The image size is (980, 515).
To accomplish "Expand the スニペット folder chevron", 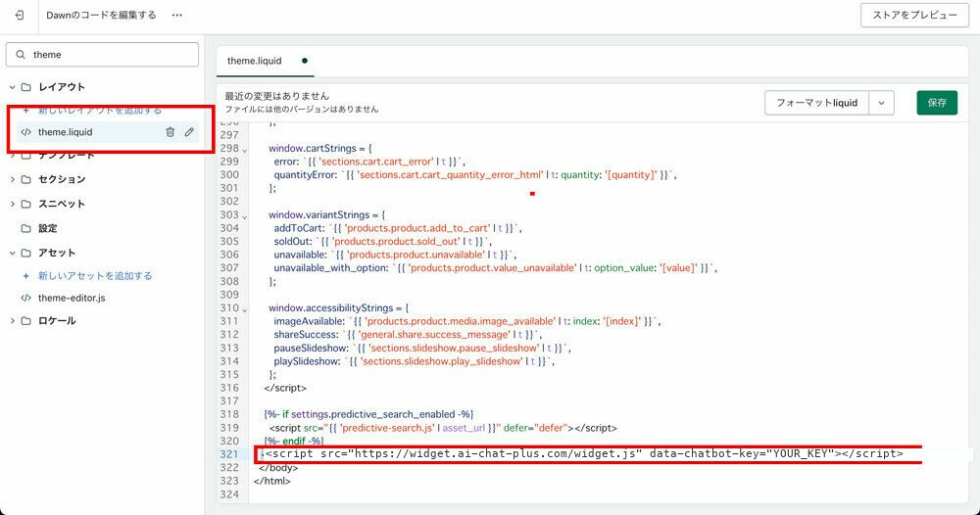I will point(12,204).
